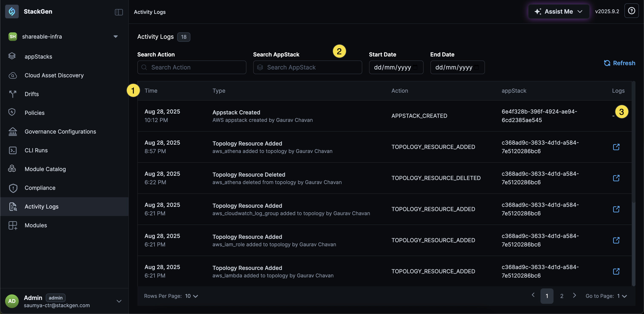
Task: Click the appStack column header
Action: pos(514,91)
